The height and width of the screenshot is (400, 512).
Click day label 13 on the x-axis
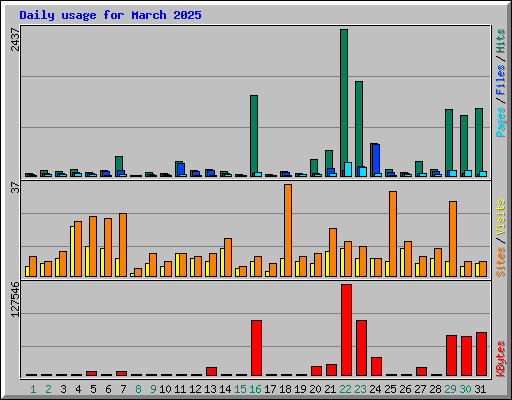click(x=210, y=389)
